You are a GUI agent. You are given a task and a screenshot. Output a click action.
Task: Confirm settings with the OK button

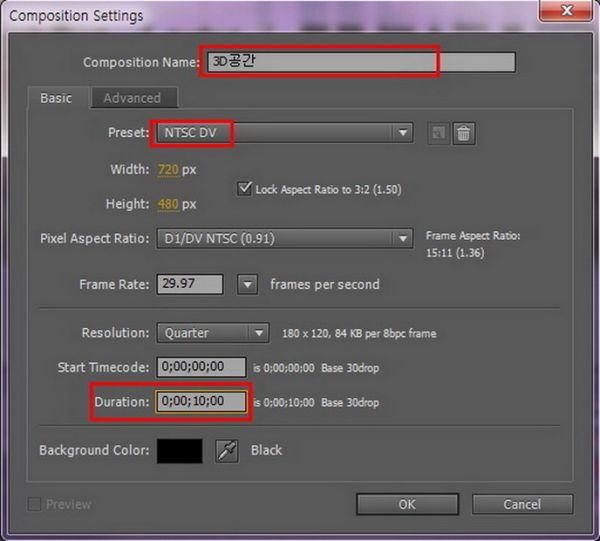(407, 504)
